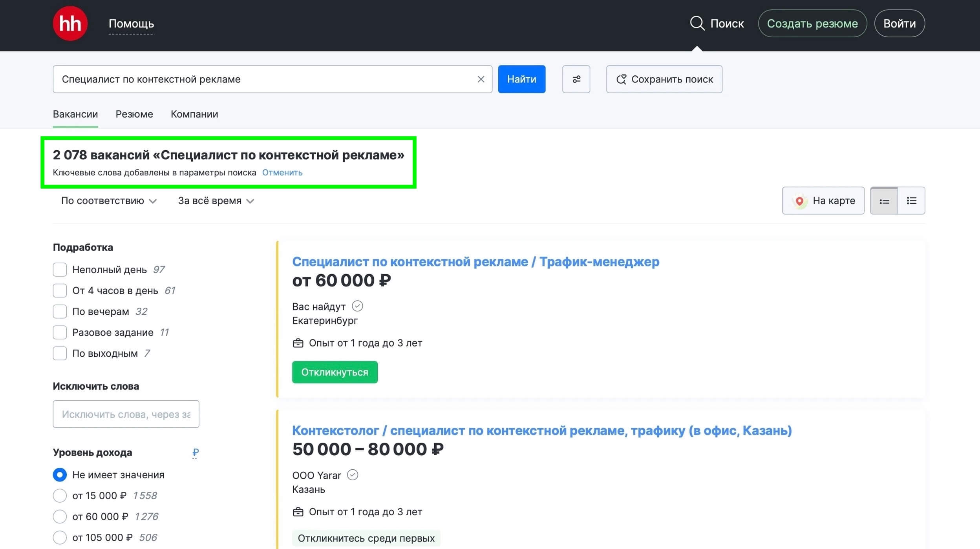The height and width of the screenshot is (549, 980).
Task: Open the За всё время period dropdown
Action: tap(216, 201)
